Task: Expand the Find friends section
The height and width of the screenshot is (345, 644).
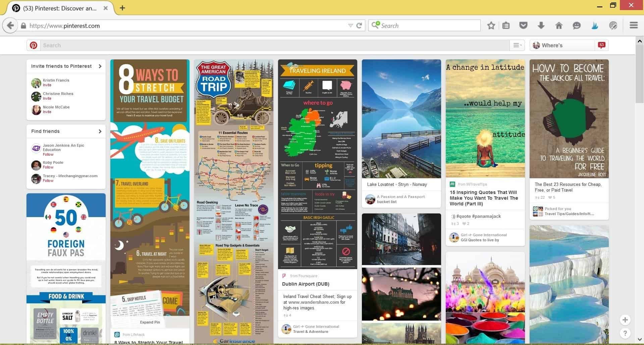Action: coord(100,131)
